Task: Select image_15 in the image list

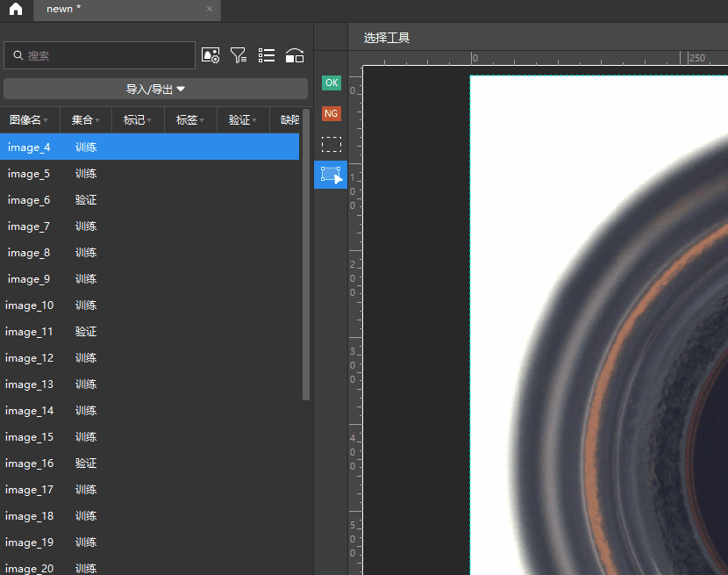Action: [x=149, y=437]
